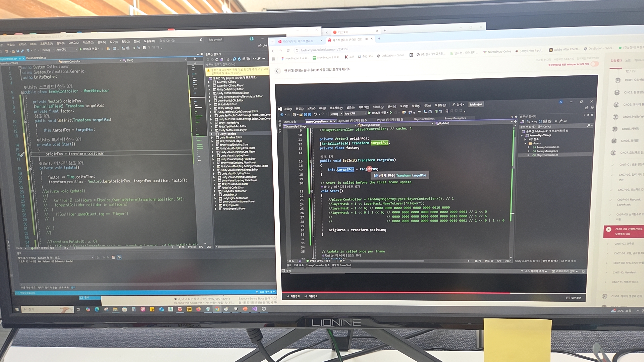Click Attach to Unity play button
Viewport: 644px width, 362px height.
(x=81, y=49)
